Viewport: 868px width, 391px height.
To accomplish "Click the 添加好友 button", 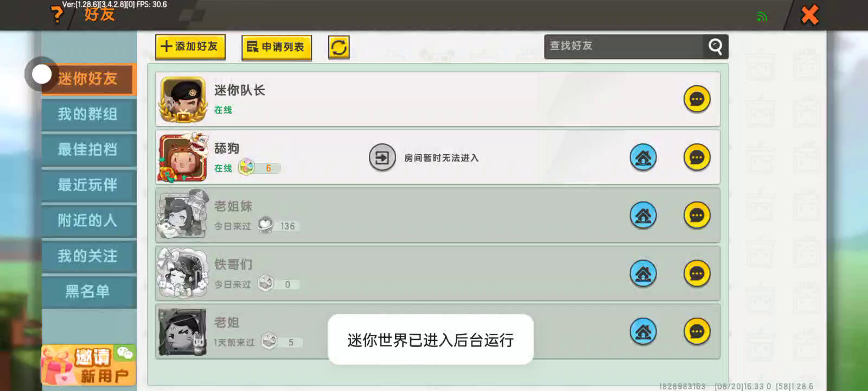I will 190,47.
